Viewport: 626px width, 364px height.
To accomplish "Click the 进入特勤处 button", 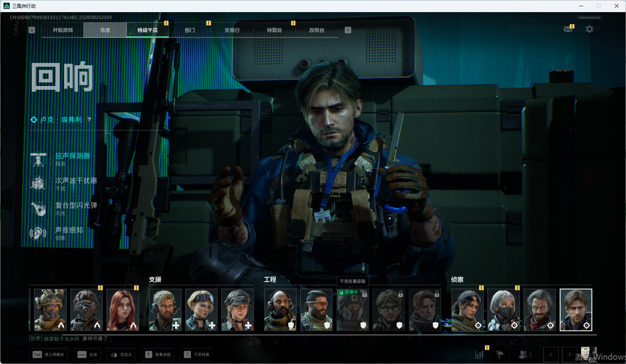I will (48, 355).
